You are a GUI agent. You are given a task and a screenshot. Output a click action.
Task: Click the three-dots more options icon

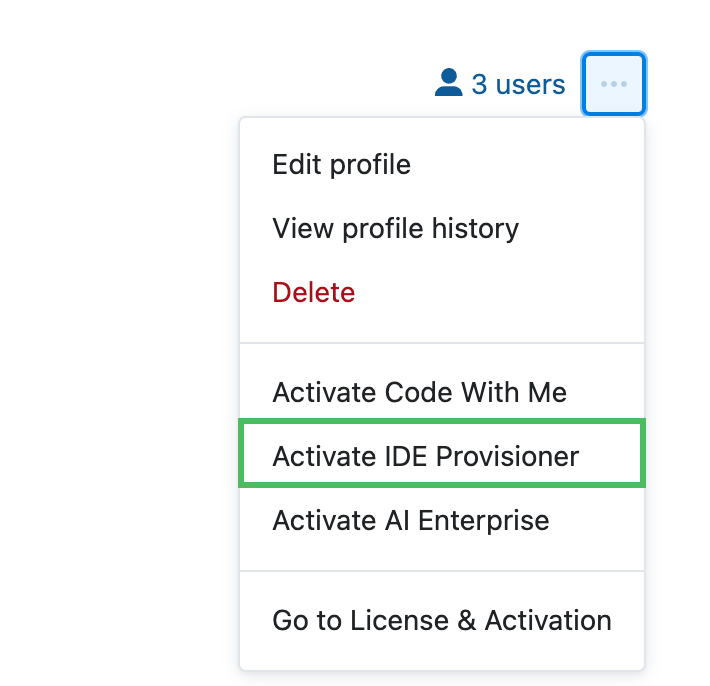click(613, 84)
